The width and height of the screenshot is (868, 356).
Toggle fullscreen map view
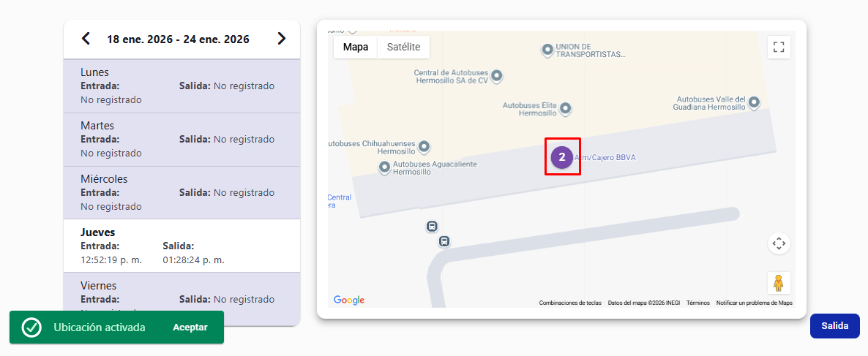point(779,48)
